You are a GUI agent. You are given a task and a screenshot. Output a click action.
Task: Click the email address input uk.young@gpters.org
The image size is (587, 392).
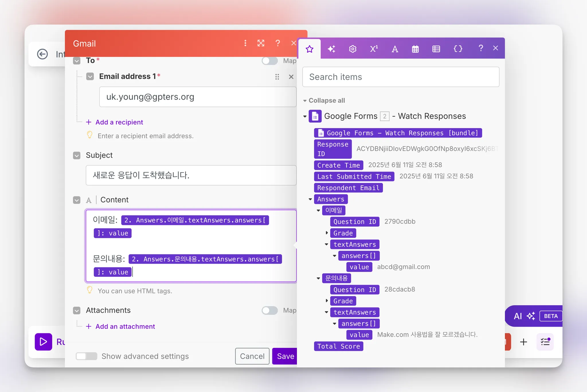point(198,97)
